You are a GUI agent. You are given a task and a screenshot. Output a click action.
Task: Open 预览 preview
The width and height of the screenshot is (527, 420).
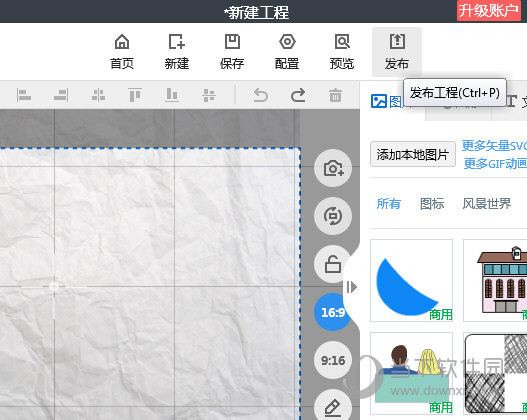point(342,52)
